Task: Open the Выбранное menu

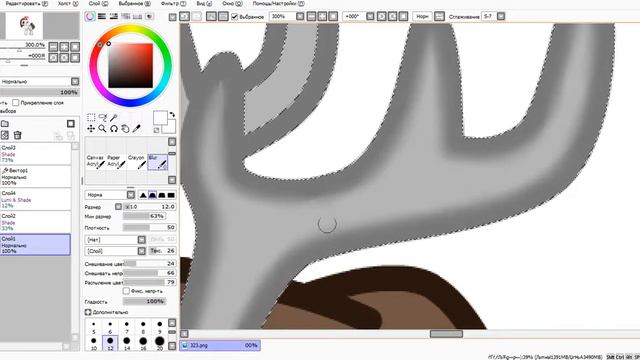Action: 134,3
